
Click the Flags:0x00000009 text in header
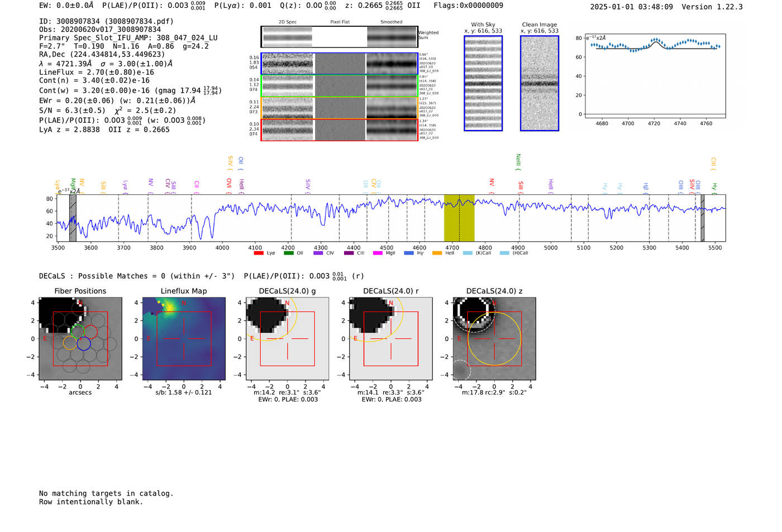tap(468, 6)
